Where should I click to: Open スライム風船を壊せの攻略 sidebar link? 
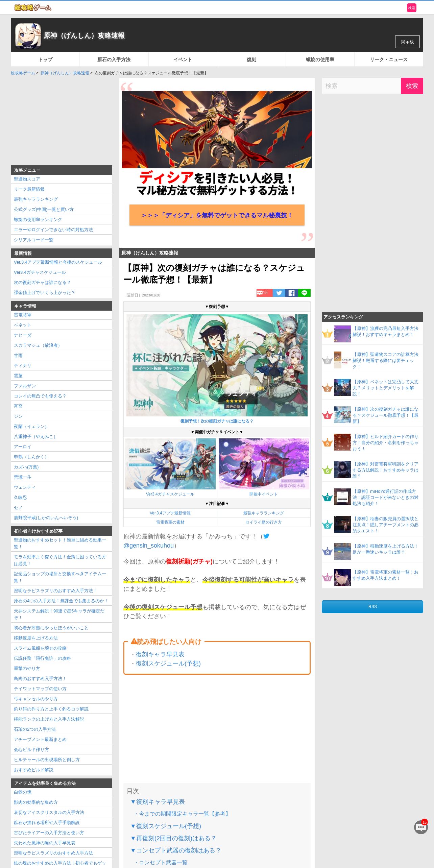40,648
